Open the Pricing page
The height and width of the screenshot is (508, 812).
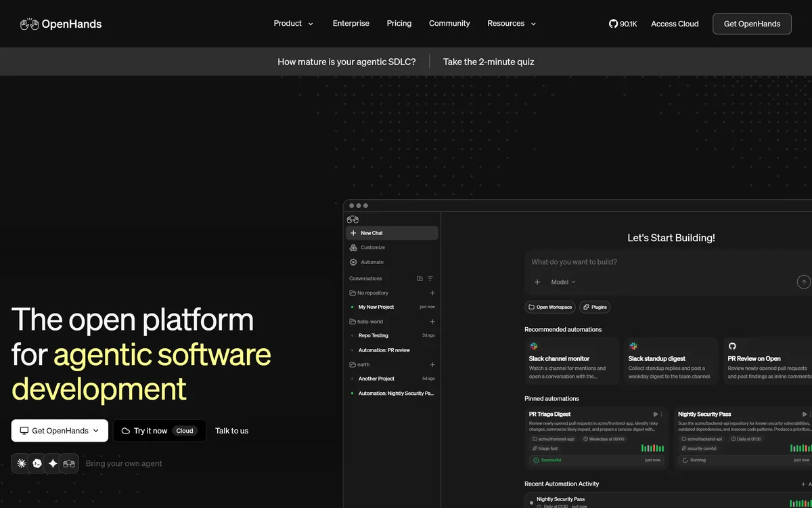[399, 24]
